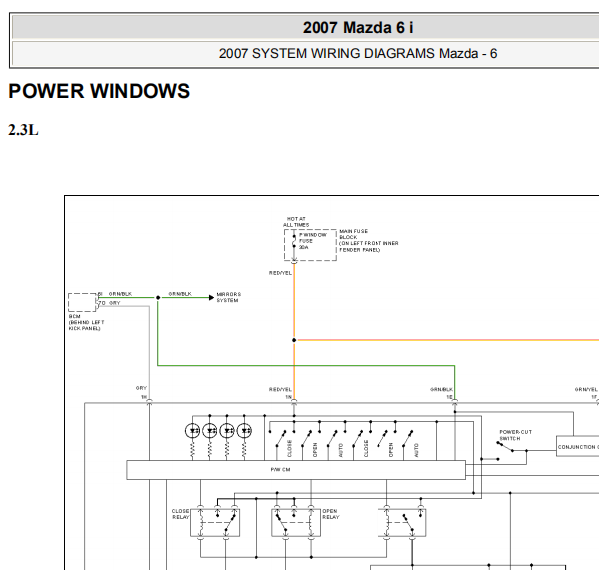Click the '1N' terminal label
599x570 pixels.
tap(288, 397)
